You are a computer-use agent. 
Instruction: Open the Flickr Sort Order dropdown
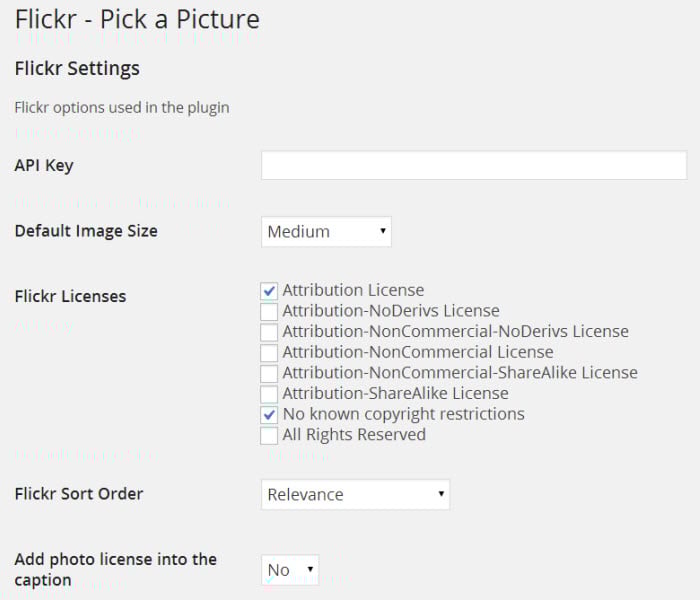[x=355, y=494]
